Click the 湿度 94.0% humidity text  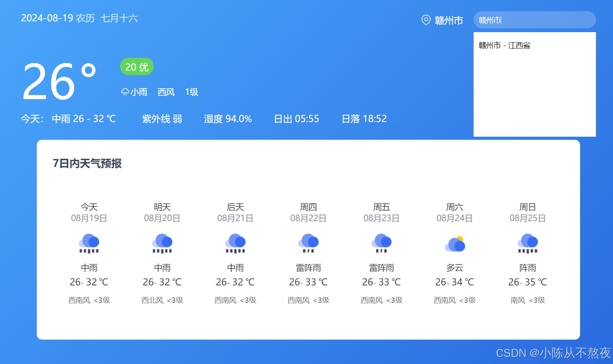tap(228, 119)
